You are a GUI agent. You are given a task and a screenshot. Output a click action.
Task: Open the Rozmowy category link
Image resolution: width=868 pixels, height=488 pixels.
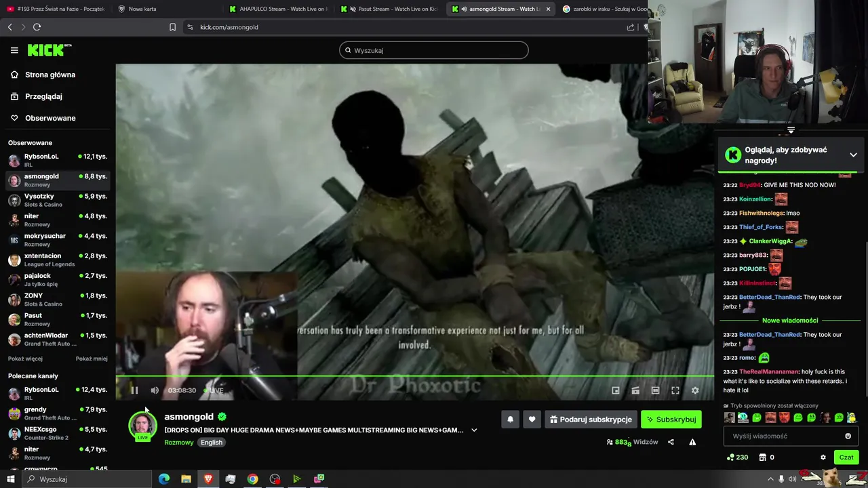[179, 443]
